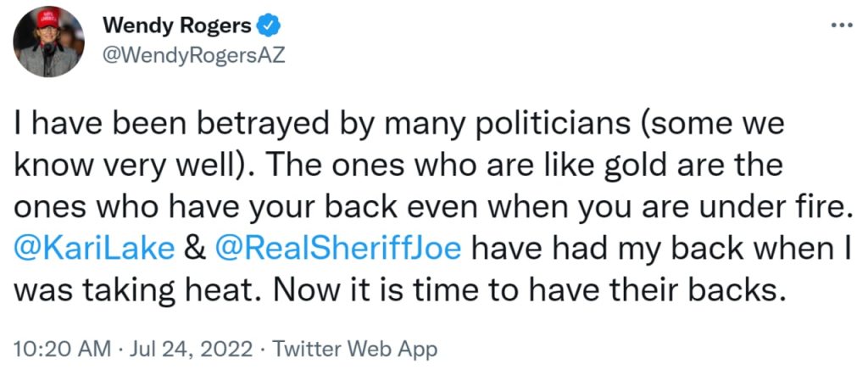The height and width of the screenshot is (376, 868).
Task: Open the @RealSheriffJoe mention link
Action: (337, 249)
